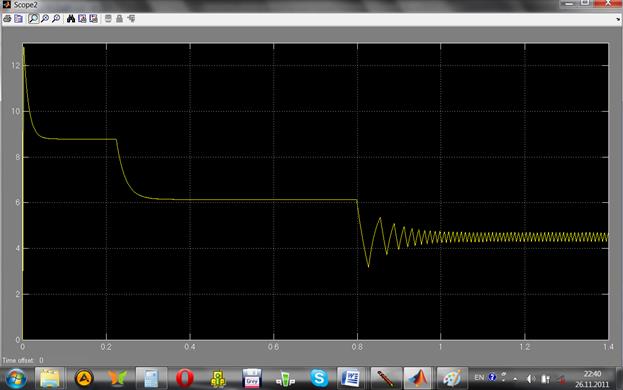623x390 pixels.
Task: Launch Opera browser from taskbar
Action: 185,378
